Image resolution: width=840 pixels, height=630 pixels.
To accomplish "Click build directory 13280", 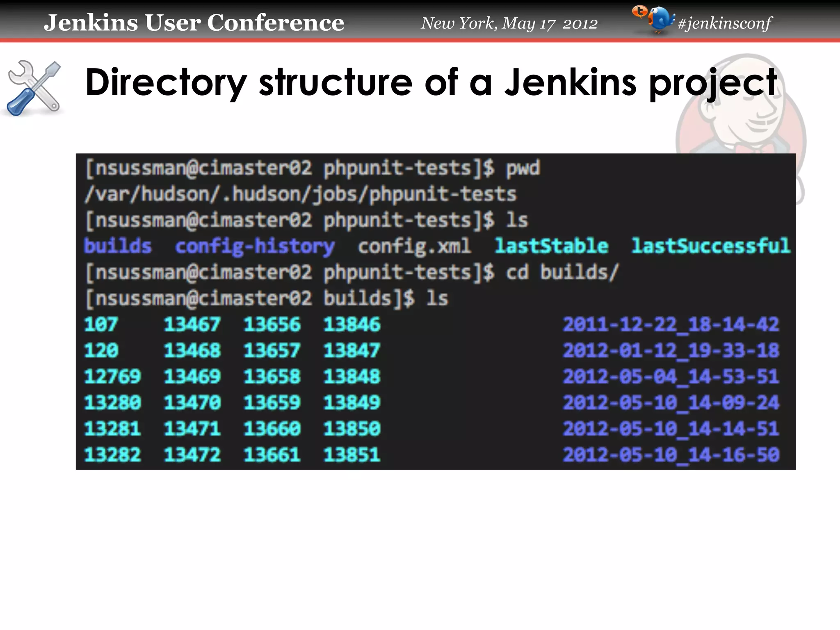I will click(112, 402).
